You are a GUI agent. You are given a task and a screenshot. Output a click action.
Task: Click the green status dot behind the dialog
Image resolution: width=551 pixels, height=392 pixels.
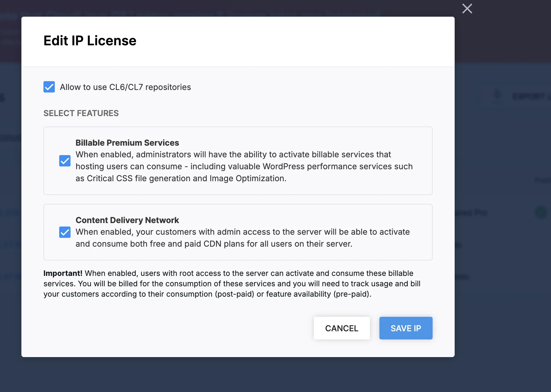coord(540,212)
